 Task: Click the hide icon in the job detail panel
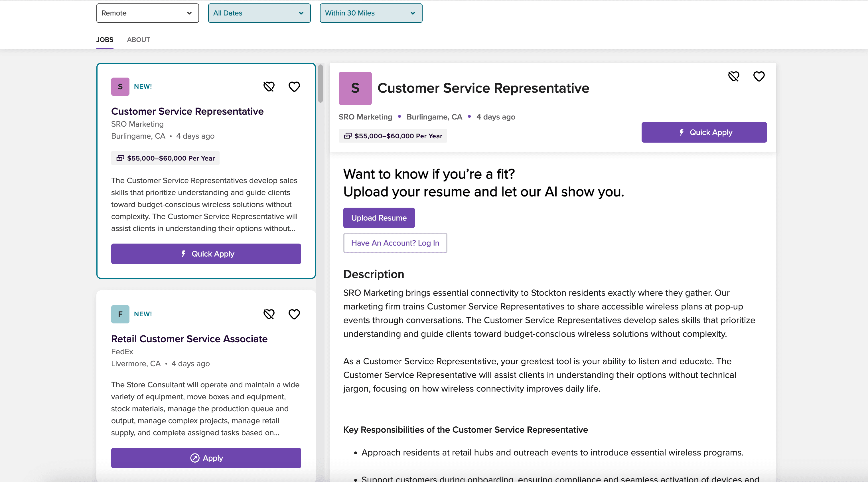click(x=734, y=76)
